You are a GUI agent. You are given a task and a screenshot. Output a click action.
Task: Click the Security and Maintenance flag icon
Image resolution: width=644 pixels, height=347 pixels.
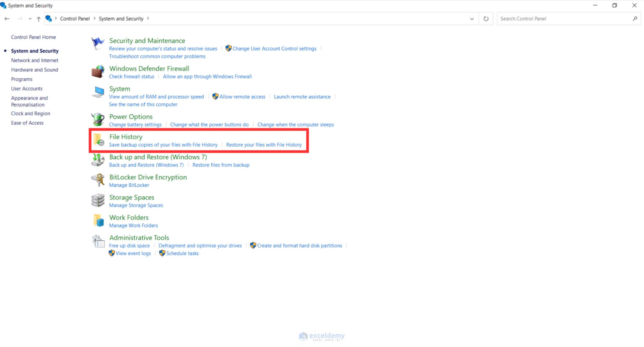(98, 43)
